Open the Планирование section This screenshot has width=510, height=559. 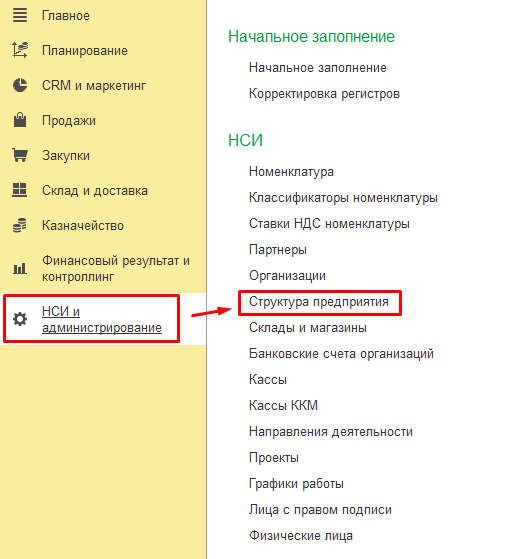pyautogui.click(x=85, y=50)
